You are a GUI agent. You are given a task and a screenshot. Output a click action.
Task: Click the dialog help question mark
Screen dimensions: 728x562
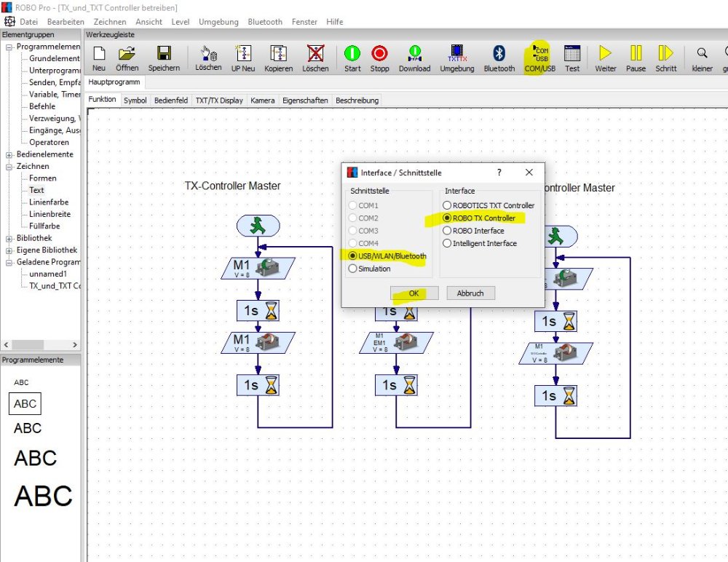499,173
